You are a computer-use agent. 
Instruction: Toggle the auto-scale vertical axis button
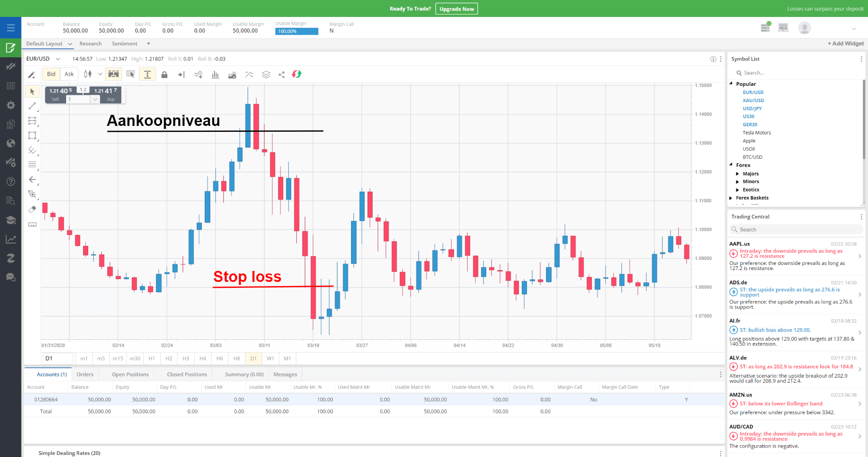147,74
